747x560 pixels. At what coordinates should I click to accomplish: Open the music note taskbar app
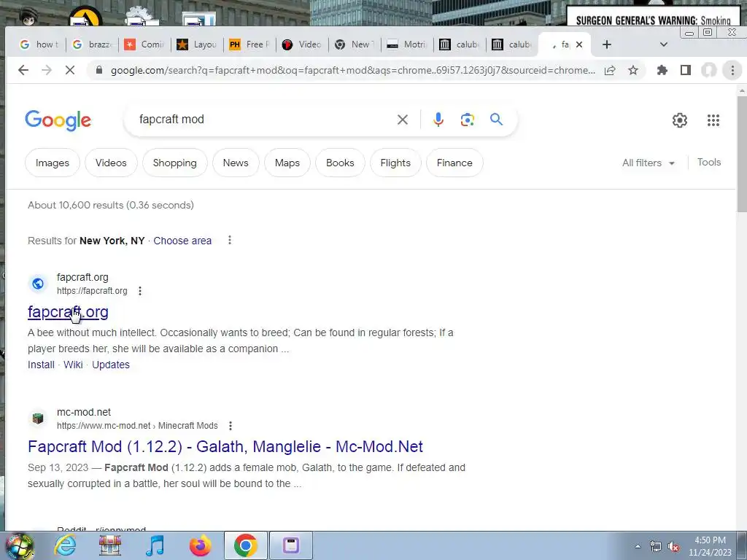155,545
